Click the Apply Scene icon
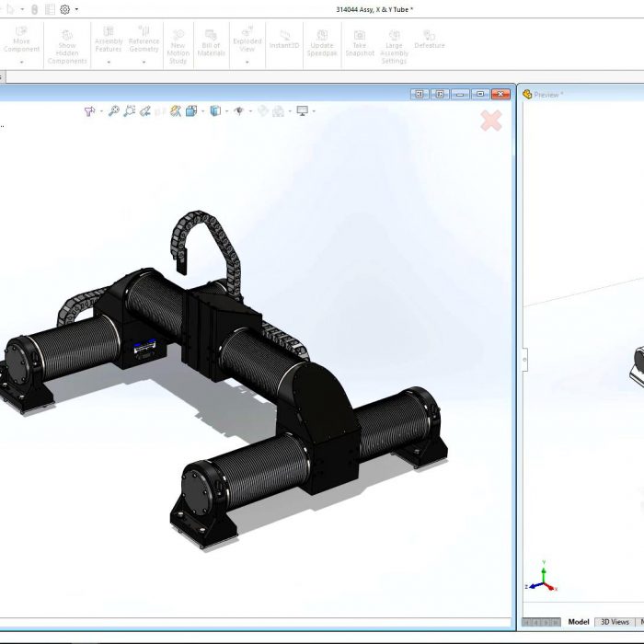 pyautogui.click(x=279, y=111)
